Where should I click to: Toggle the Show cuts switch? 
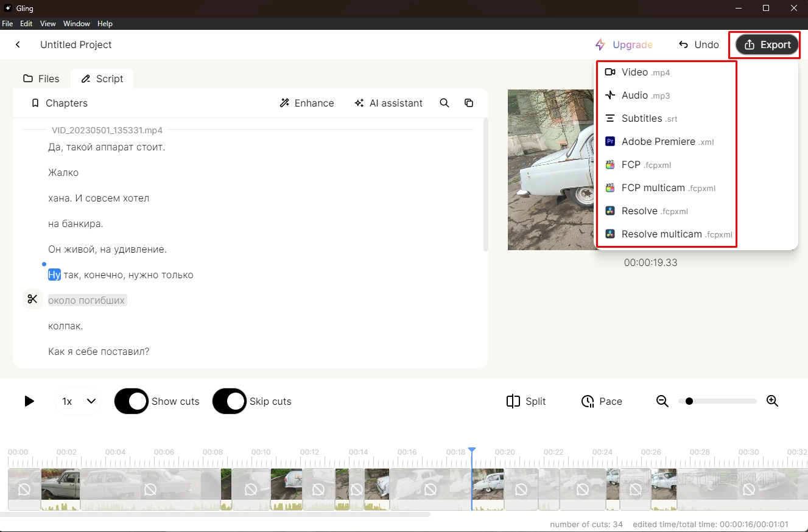pos(132,401)
